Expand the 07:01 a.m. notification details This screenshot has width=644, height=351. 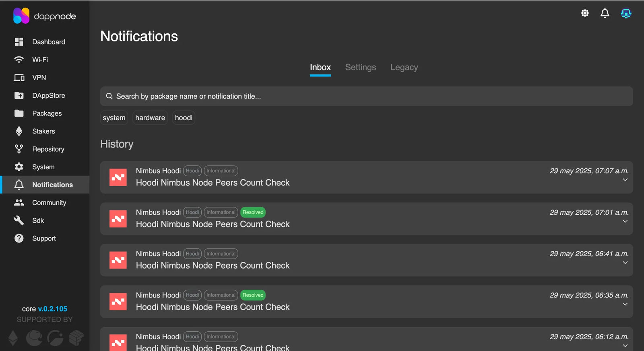[625, 221]
